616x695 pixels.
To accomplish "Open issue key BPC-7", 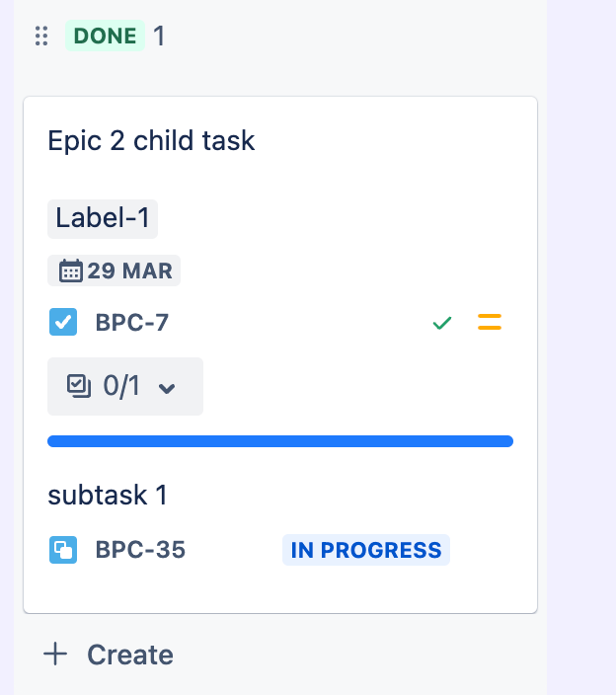I will click(x=132, y=322).
